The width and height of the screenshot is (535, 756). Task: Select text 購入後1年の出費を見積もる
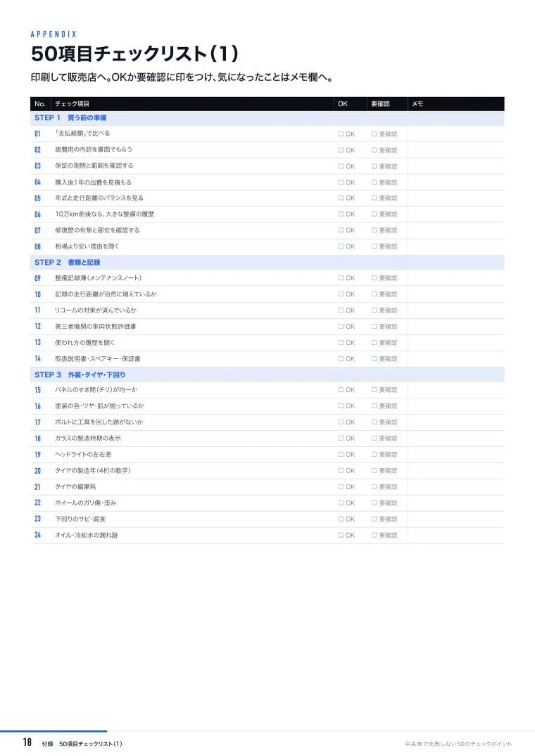click(x=93, y=182)
